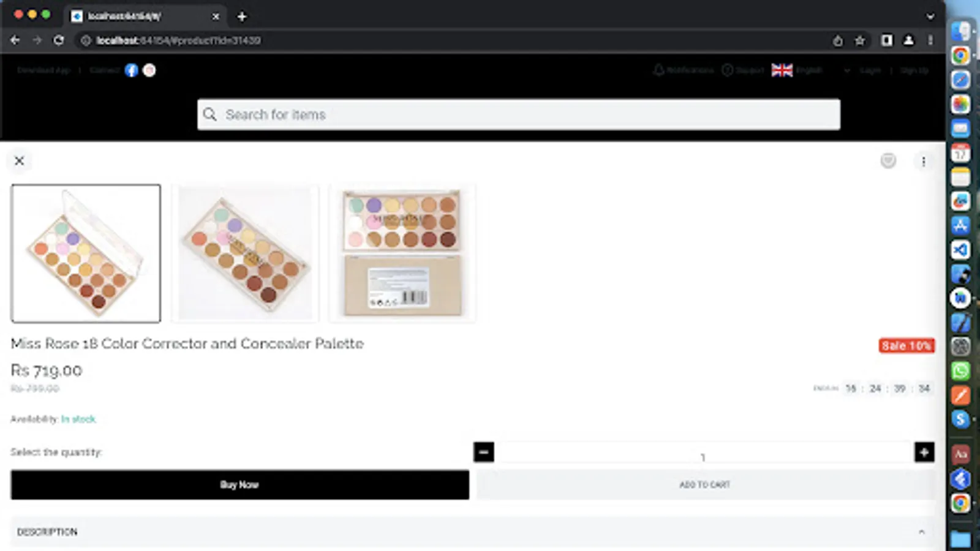Click the quantity value field
Screen dimensions: 980x551
pos(704,454)
